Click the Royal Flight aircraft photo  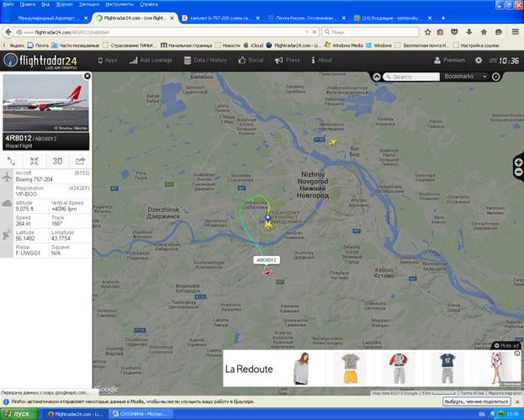tap(45, 103)
